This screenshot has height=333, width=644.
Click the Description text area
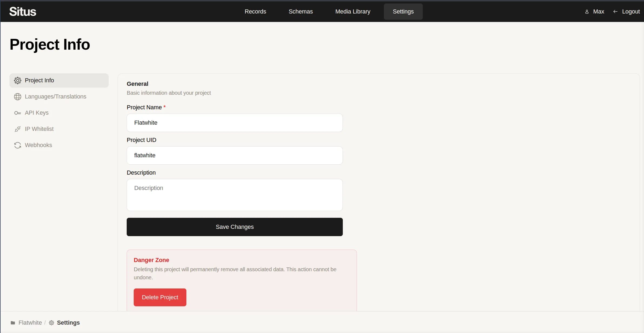pos(234,195)
